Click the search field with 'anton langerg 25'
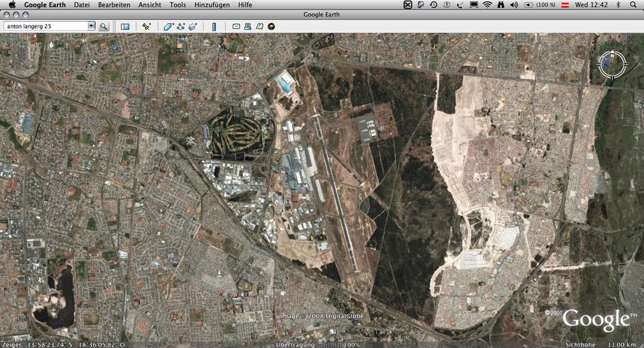Viewport: 644px width, 348px height. tap(45, 26)
